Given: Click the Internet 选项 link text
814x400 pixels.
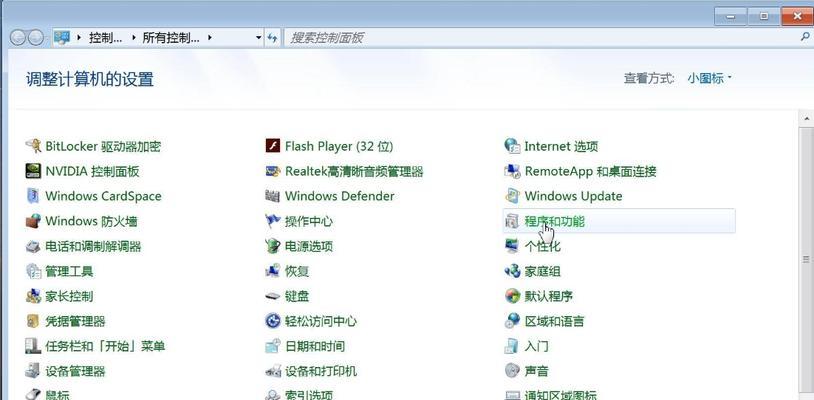Looking at the screenshot, I should tap(561, 146).
